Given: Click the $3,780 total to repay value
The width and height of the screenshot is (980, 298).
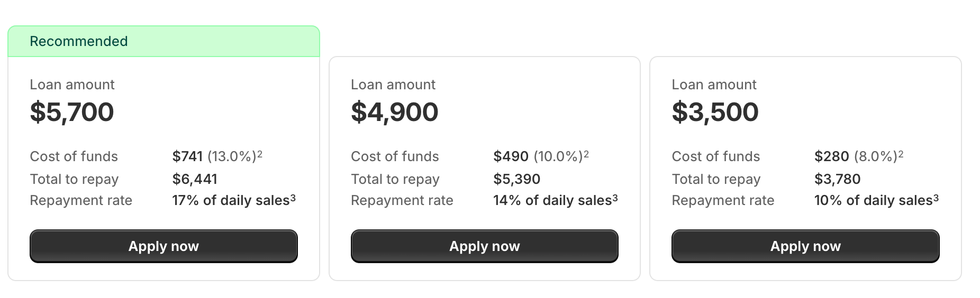Looking at the screenshot, I should coord(837,179).
